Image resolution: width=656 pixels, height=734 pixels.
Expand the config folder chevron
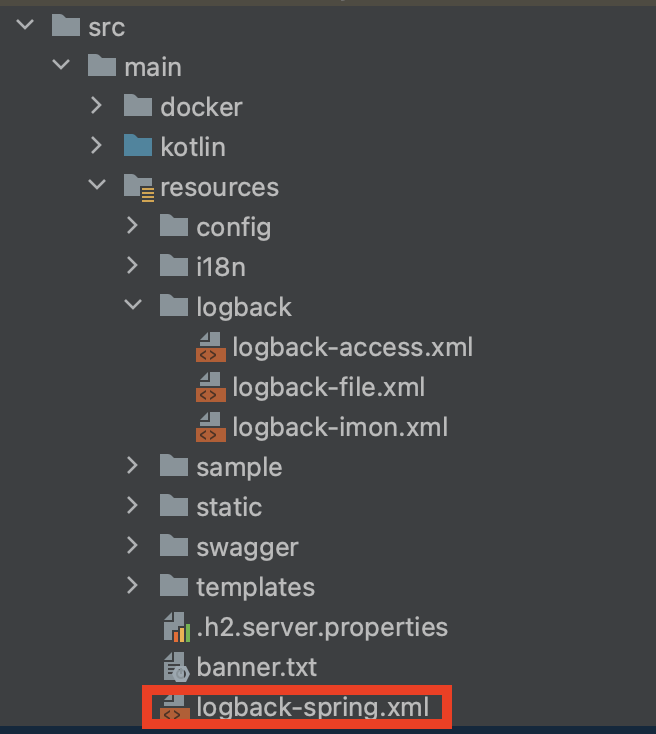click(x=133, y=225)
